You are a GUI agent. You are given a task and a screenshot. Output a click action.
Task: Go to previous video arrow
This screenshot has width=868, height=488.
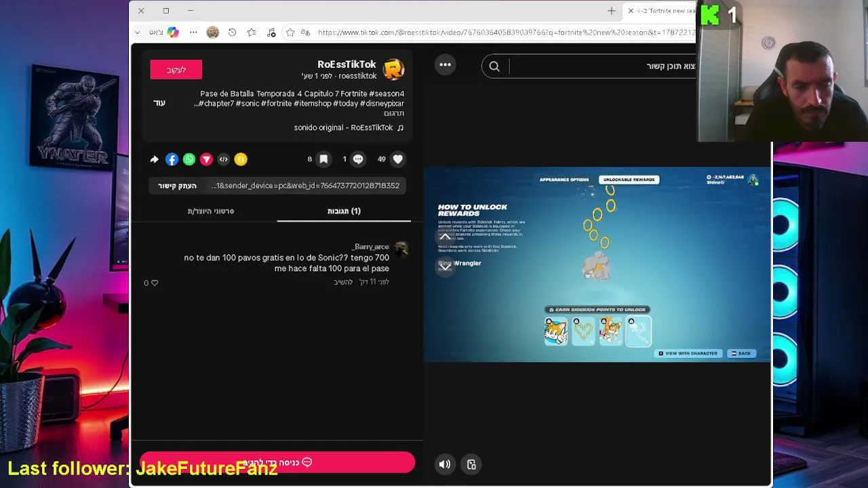[x=445, y=237]
